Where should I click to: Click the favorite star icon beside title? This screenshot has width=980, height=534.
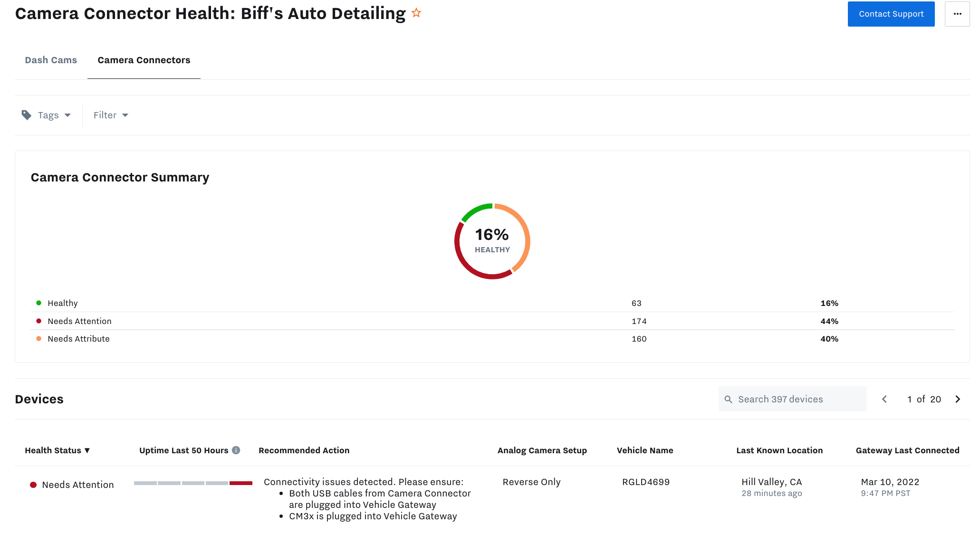[x=416, y=13]
